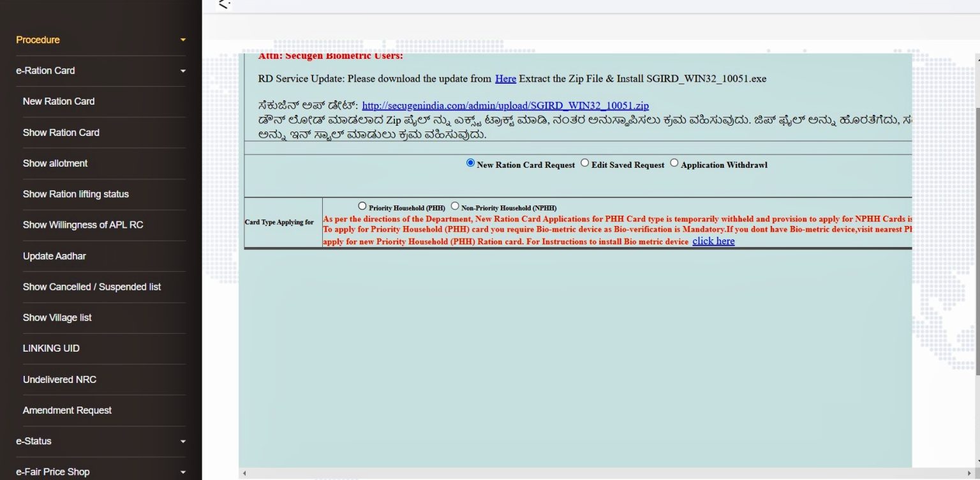Open Show Cancelled / Suspended list
This screenshot has width=980, height=480.
click(x=93, y=287)
